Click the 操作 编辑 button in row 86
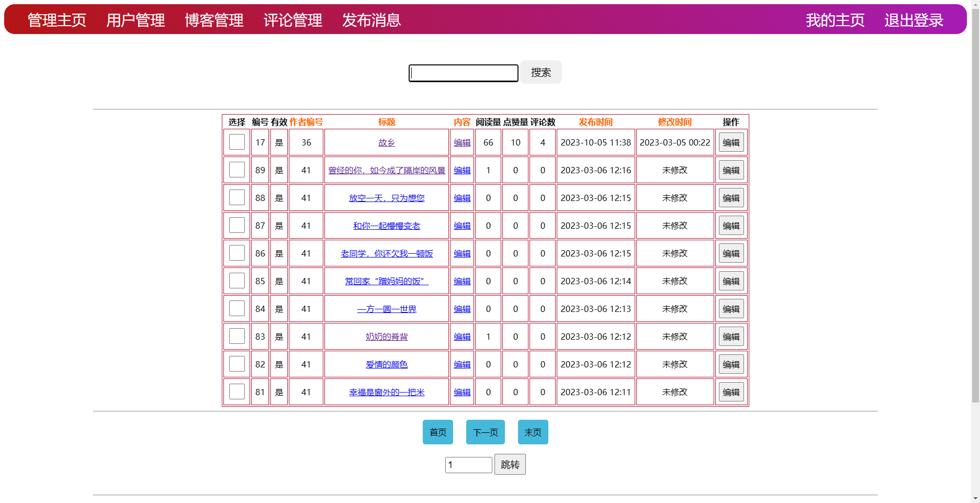Image resolution: width=980 pixels, height=503 pixels. click(x=731, y=253)
